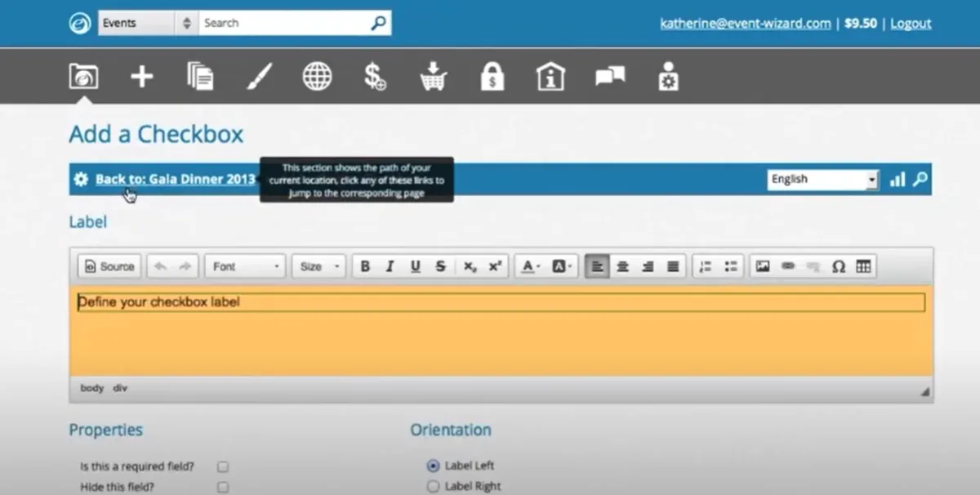Click the 'body' element path tag
Image resolution: width=980 pixels, height=495 pixels.
point(91,388)
